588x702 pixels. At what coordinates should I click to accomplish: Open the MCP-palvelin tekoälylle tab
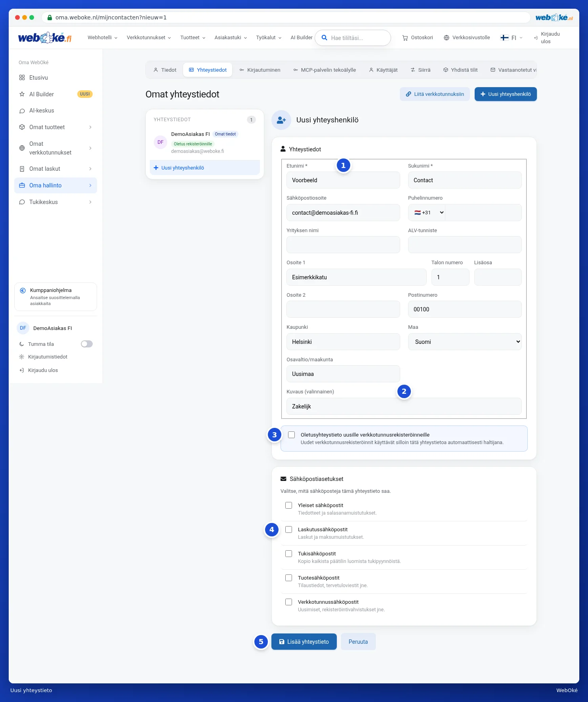pos(325,70)
